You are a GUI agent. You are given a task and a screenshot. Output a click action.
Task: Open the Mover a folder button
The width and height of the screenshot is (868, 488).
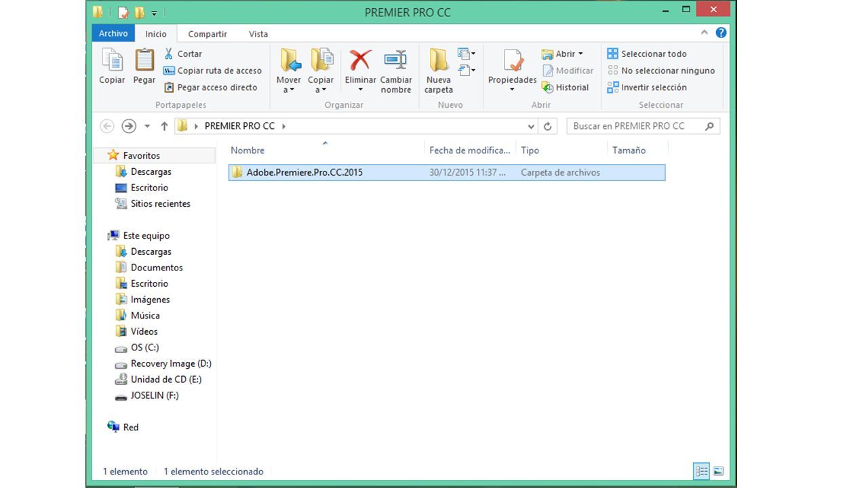tap(289, 70)
